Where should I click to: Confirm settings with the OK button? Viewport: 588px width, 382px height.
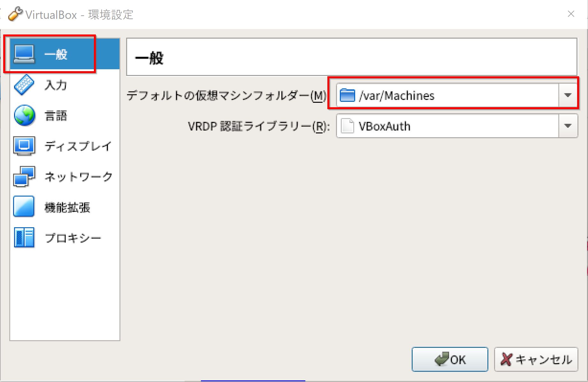click(x=450, y=359)
